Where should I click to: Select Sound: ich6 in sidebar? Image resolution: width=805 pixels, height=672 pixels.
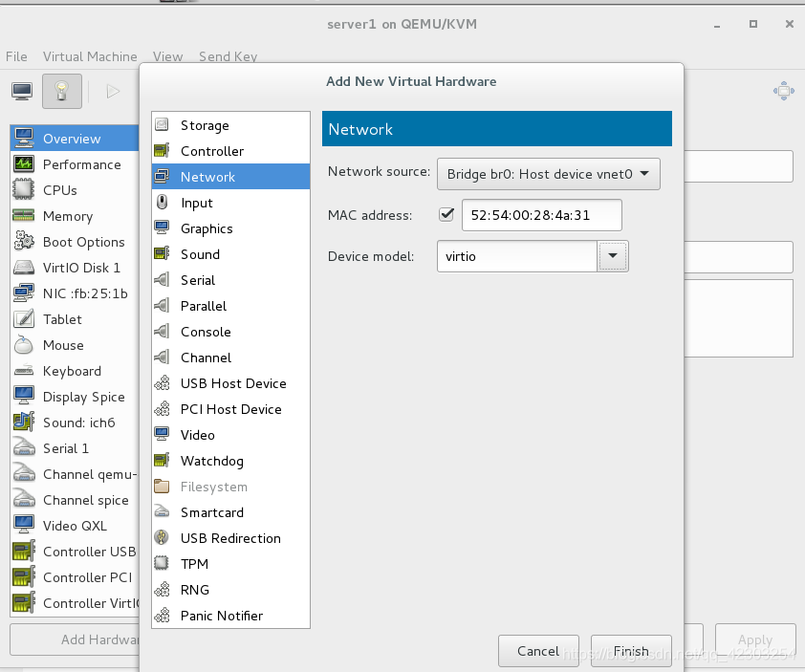pos(75,423)
